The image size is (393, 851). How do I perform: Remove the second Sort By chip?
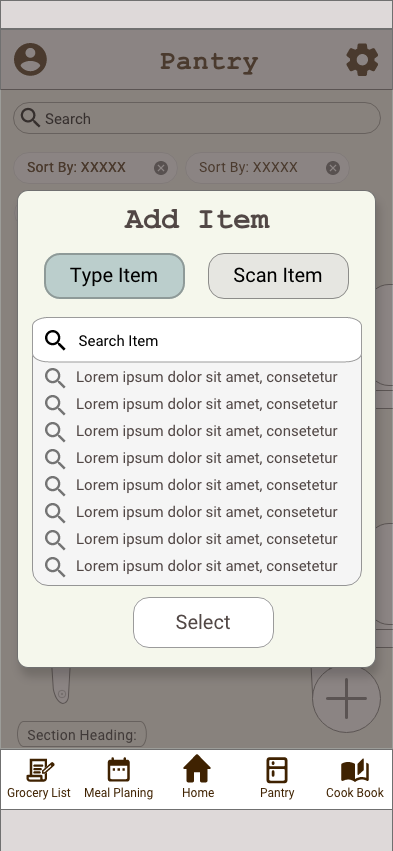click(x=333, y=168)
